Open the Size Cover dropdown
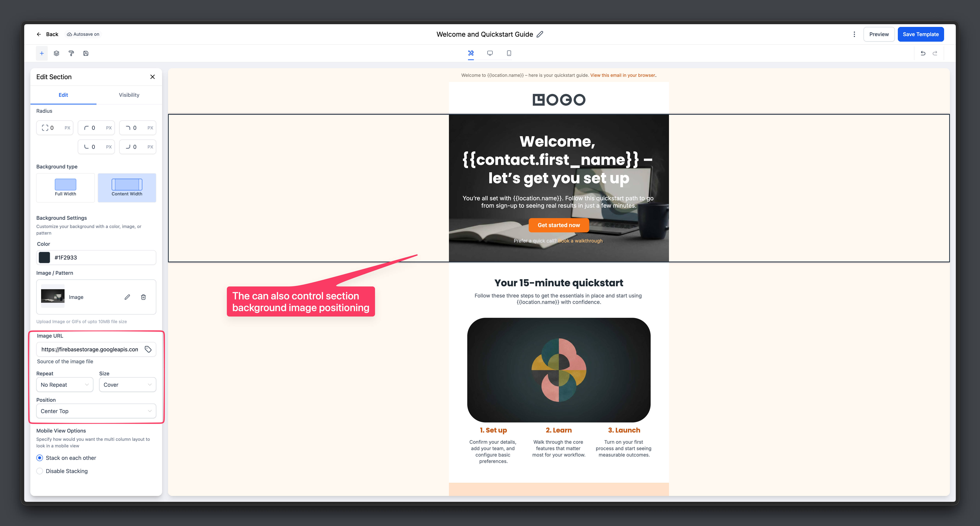 coord(127,385)
